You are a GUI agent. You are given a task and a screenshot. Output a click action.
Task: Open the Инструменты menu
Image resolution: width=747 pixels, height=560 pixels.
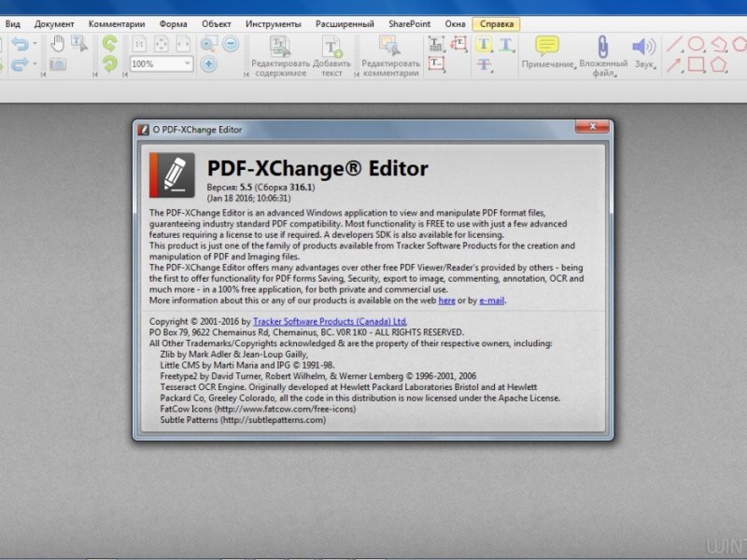click(274, 24)
